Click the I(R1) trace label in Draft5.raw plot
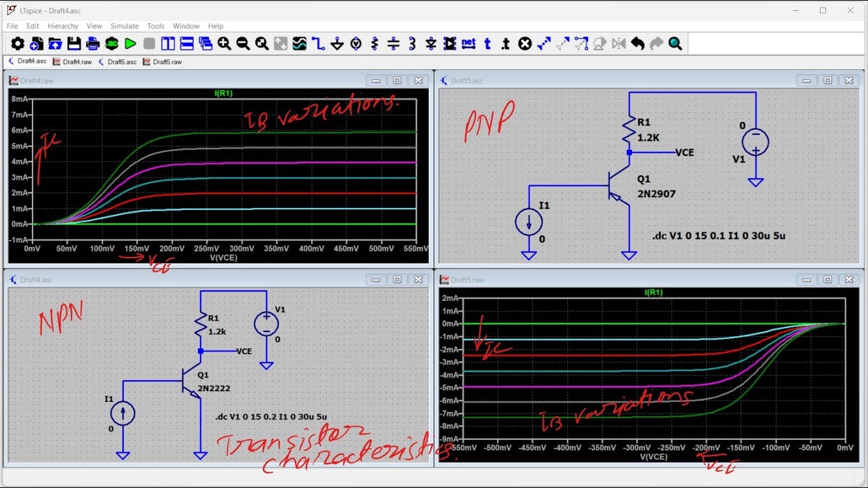 [653, 292]
